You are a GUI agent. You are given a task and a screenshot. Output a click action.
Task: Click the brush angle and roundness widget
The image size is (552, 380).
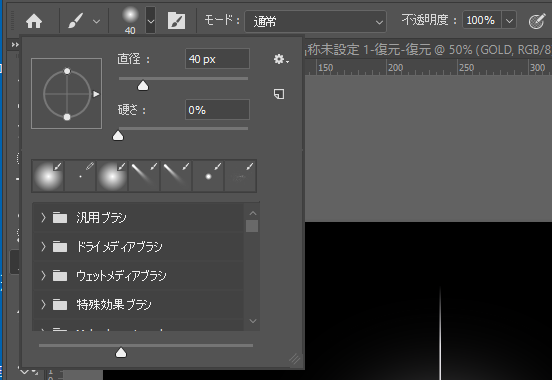(67, 94)
